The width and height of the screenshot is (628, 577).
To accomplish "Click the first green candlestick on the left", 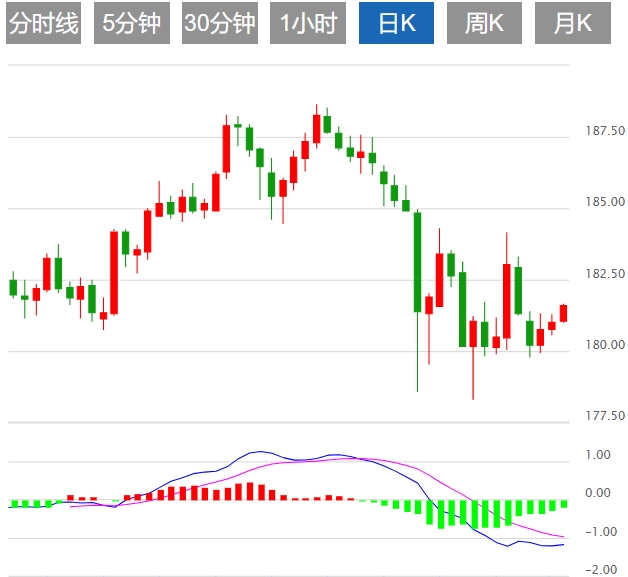I will click(x=13, y=287).
